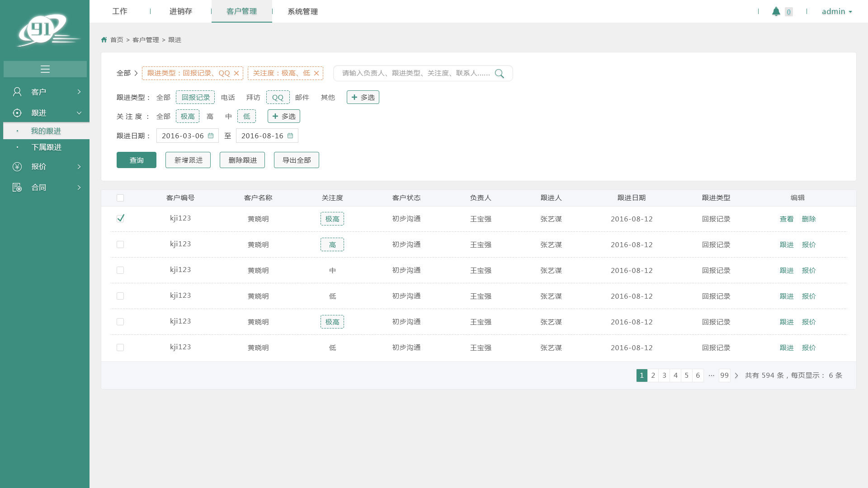The height and width of the screenshot is (488, 868).
Task: Select 下属跟进 in the sidebar
Action: 46,147
